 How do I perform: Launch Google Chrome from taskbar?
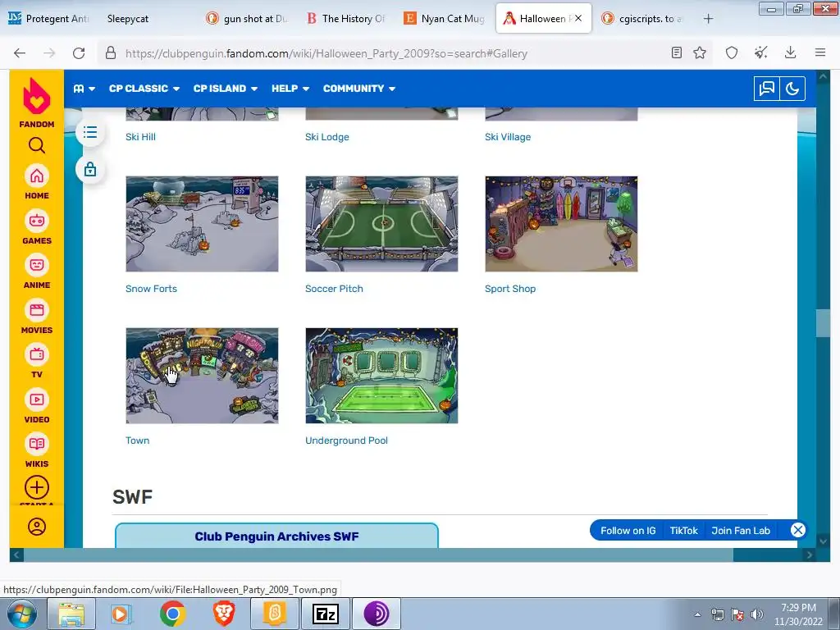click(x=172, y=614)
